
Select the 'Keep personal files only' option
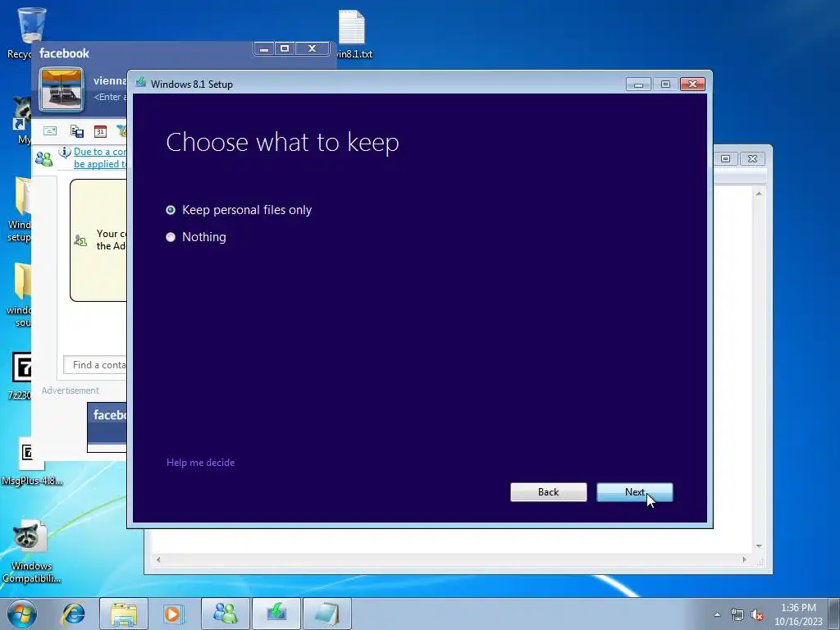click(239, 210)
